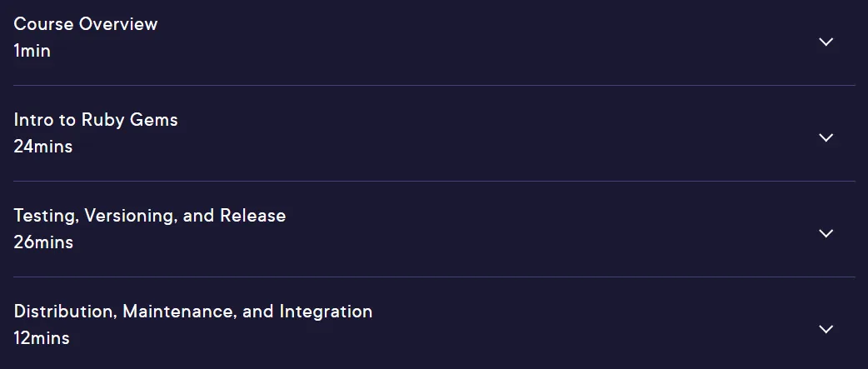Click the 24mins duration label
This screenshot has width=868, height=369.
(43, 147)
